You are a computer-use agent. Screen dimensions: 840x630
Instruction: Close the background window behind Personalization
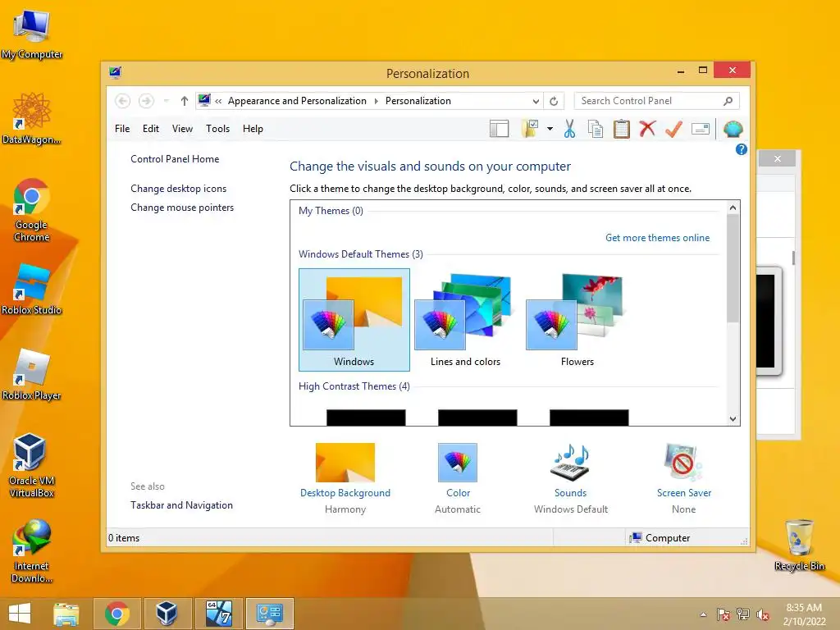[x=778, y=158]
